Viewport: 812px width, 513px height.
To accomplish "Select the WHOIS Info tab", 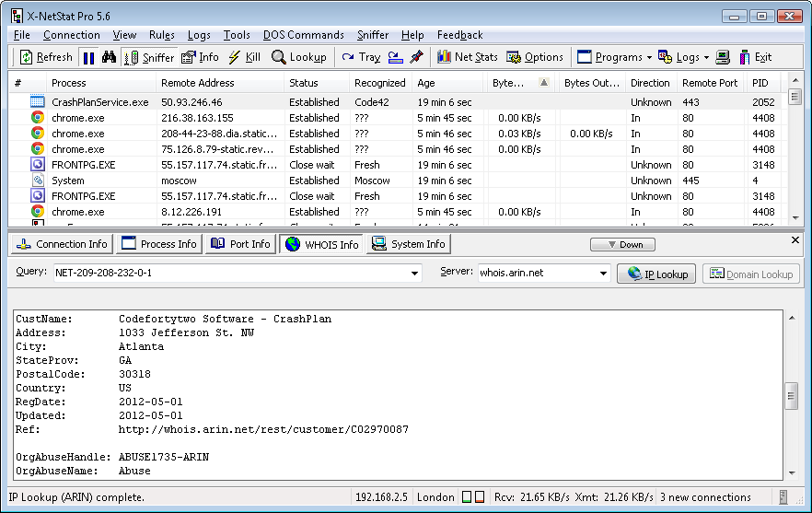I will [321, 244].
